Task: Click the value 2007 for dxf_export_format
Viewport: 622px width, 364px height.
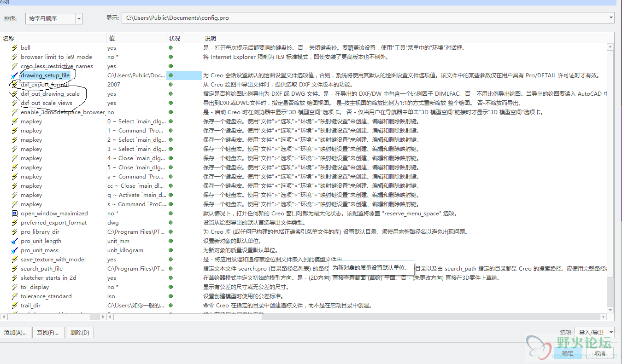Action: [114, 85]
